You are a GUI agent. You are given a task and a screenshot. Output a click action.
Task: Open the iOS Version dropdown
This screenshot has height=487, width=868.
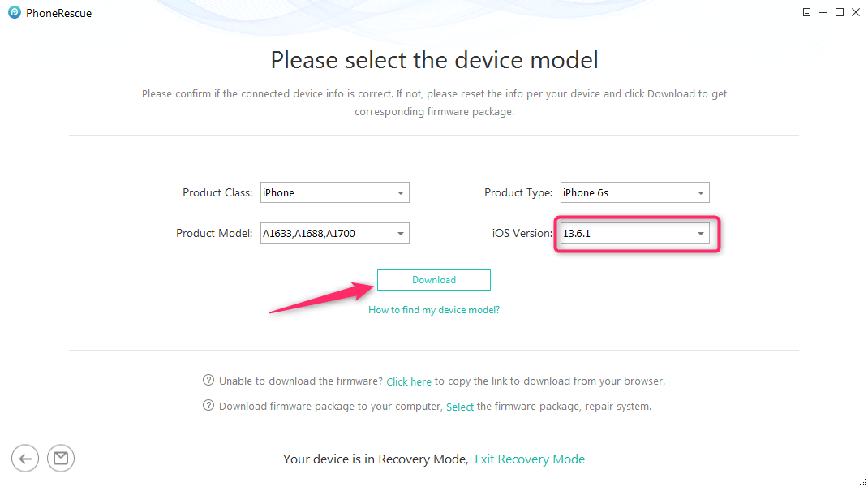point(634,234)
